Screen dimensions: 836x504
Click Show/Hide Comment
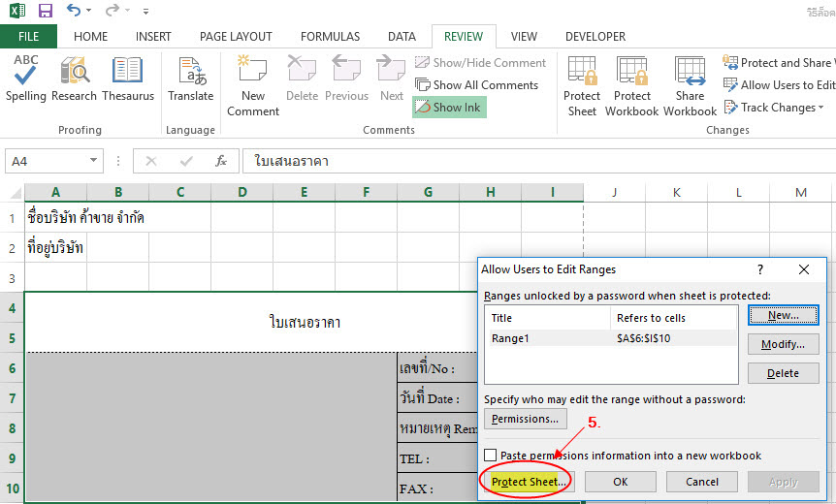(x=480, y=63)
